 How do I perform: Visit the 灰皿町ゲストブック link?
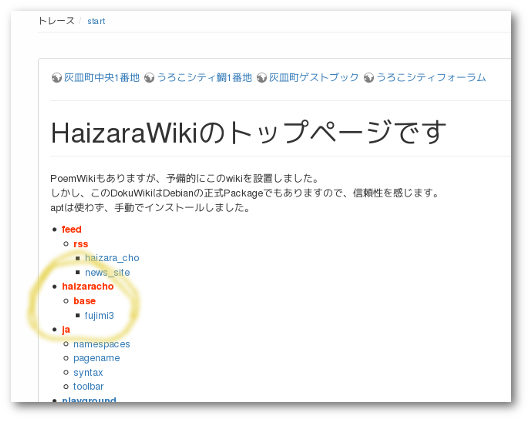314,78
